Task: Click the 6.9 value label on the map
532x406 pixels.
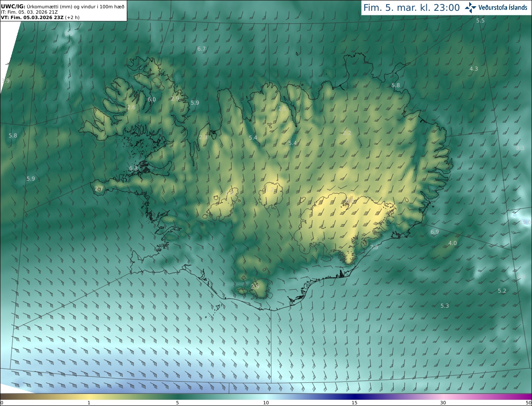Action: 435,232
